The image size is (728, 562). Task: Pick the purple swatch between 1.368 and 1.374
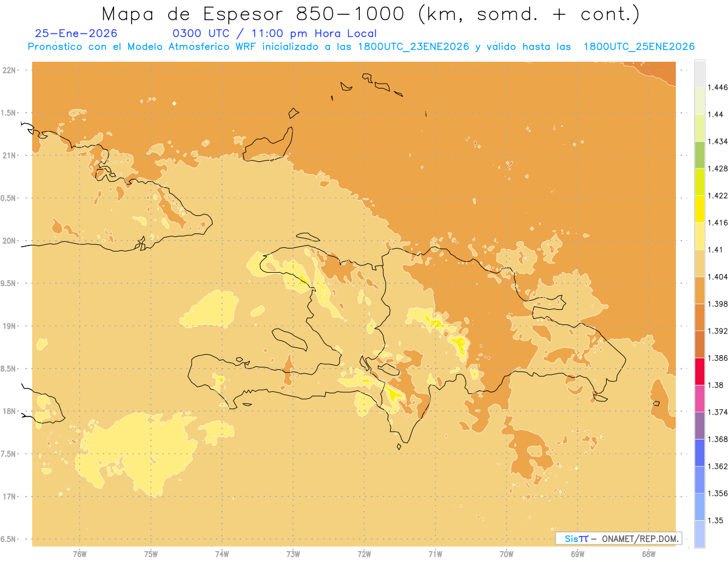[699, 426]
